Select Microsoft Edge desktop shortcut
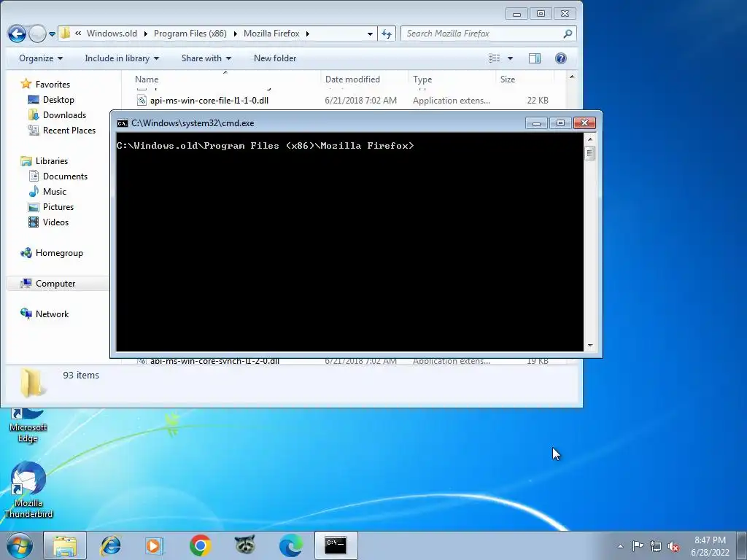 point(28,425)
